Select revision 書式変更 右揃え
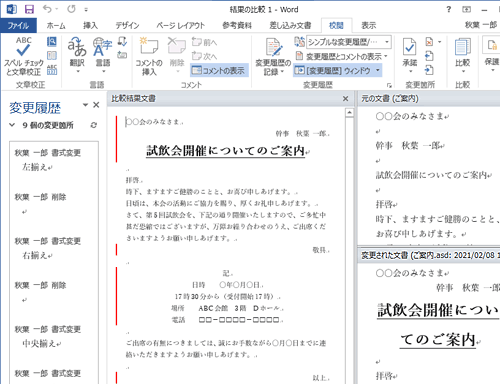The width and height of the screenshot is (500, 384). click(48, 248)
